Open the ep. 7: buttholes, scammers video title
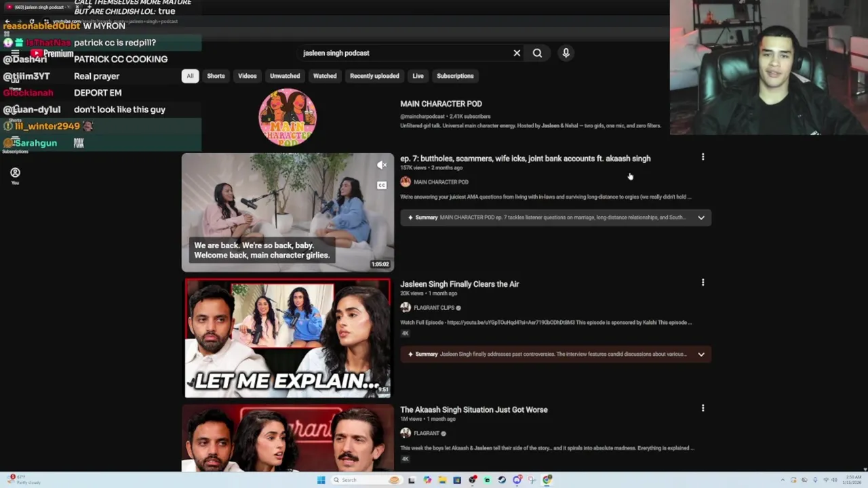 point(525,159)
